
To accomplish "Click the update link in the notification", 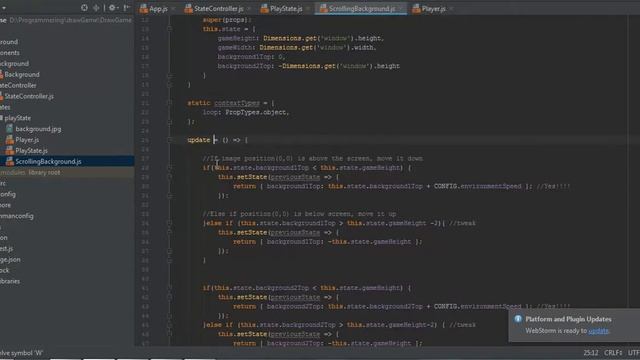I will click(x=598, y=331).
